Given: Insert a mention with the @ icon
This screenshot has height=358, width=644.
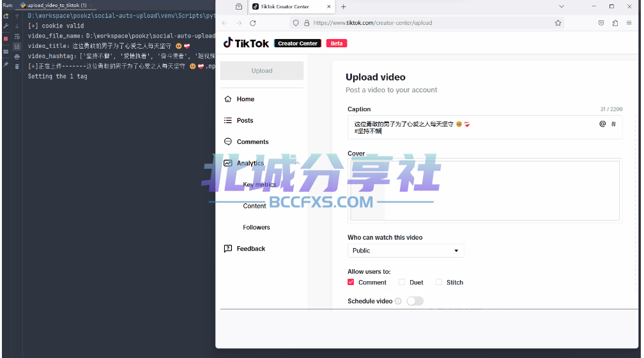Looking at the screenshot, I should click(x=602, y=124).
